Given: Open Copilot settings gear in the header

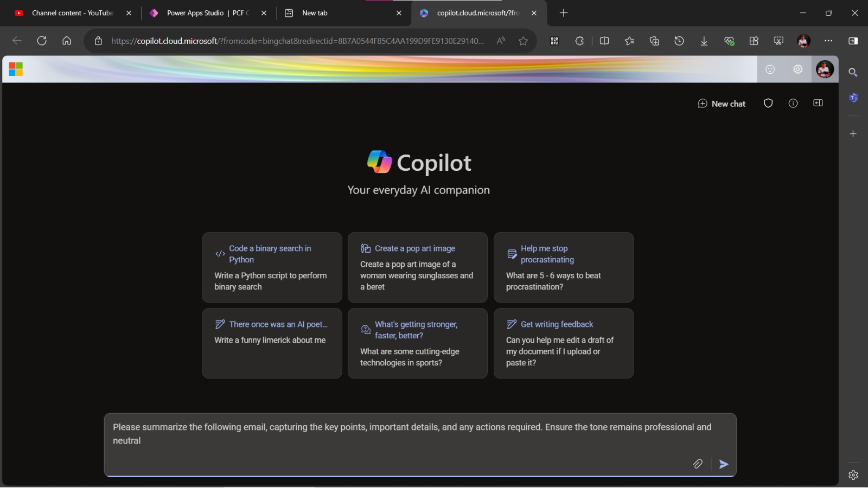Looking at the screenshot, I should coord(797,69).
